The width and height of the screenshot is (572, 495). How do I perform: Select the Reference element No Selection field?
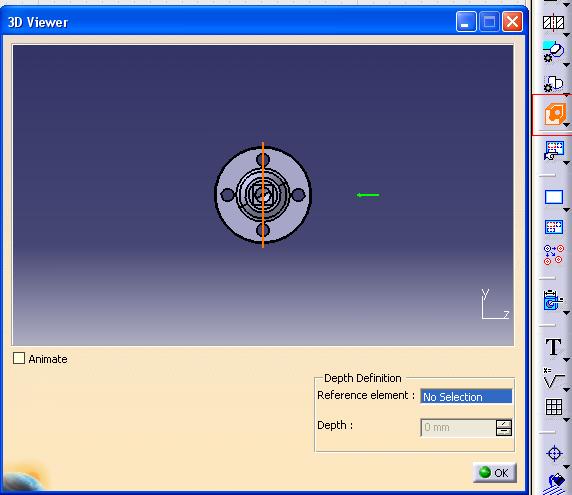pyautogui.click(x=466, y=397)
